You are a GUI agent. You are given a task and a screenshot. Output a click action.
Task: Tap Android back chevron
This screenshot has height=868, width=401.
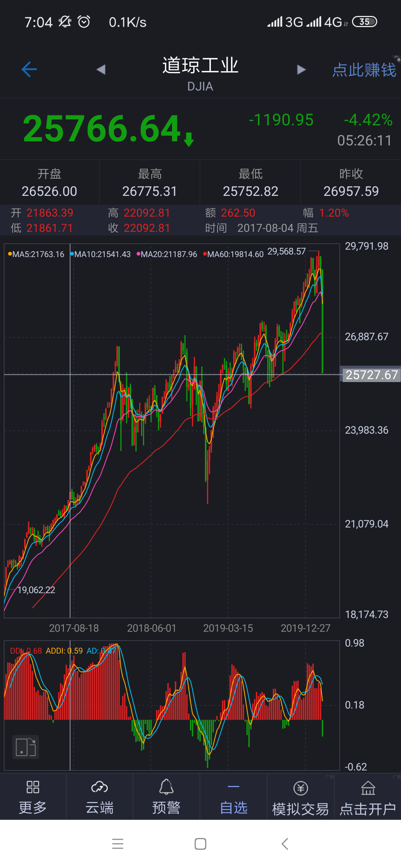point(285,844)
